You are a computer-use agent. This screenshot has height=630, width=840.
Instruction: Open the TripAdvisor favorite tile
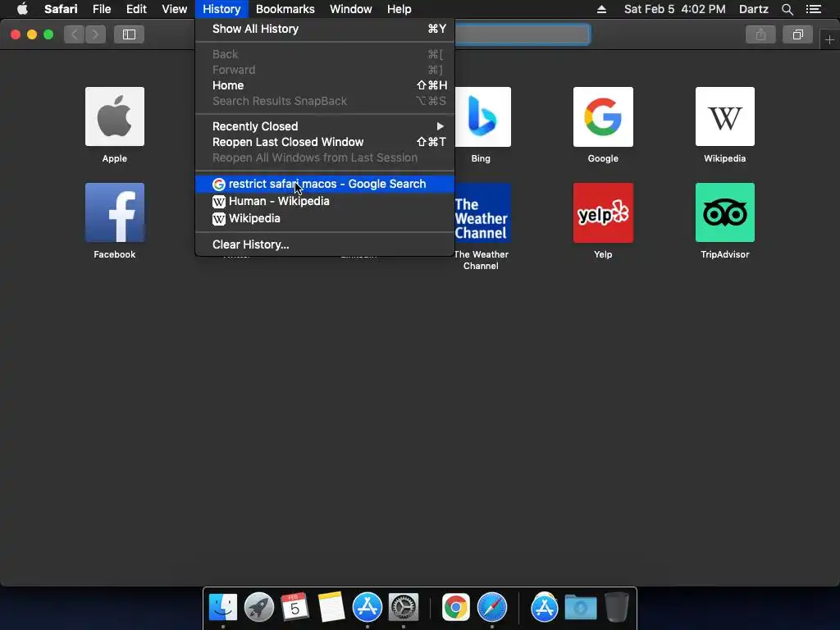point(725,212)
